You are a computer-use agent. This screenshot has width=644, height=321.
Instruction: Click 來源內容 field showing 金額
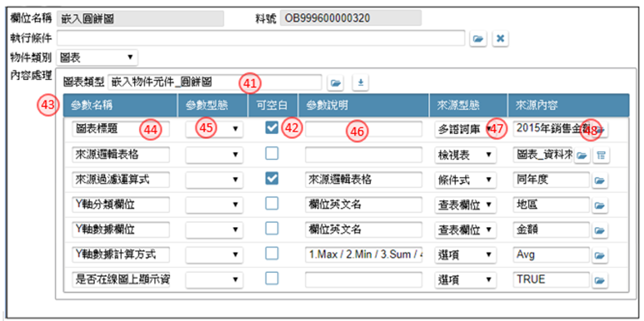(x=551, y=230)
